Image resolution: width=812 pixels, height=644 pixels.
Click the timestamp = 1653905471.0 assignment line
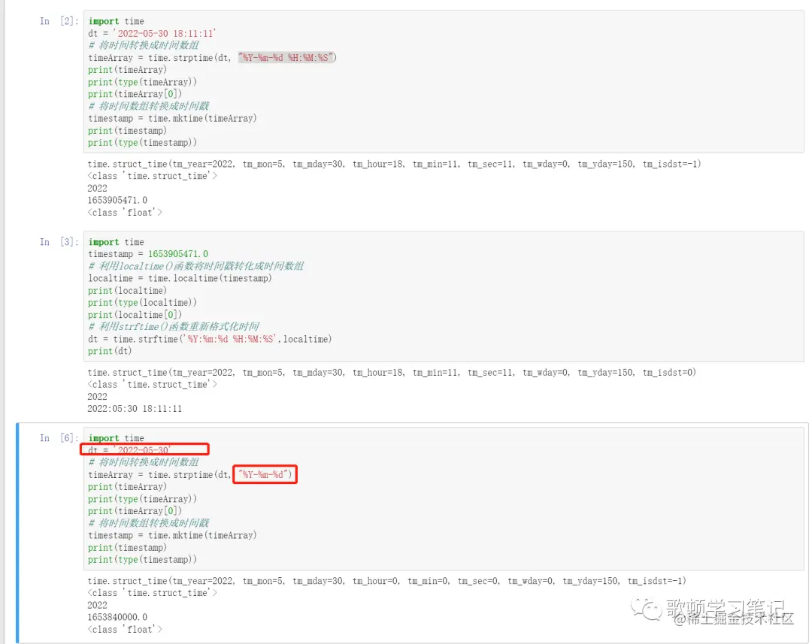tap(148, 254)
